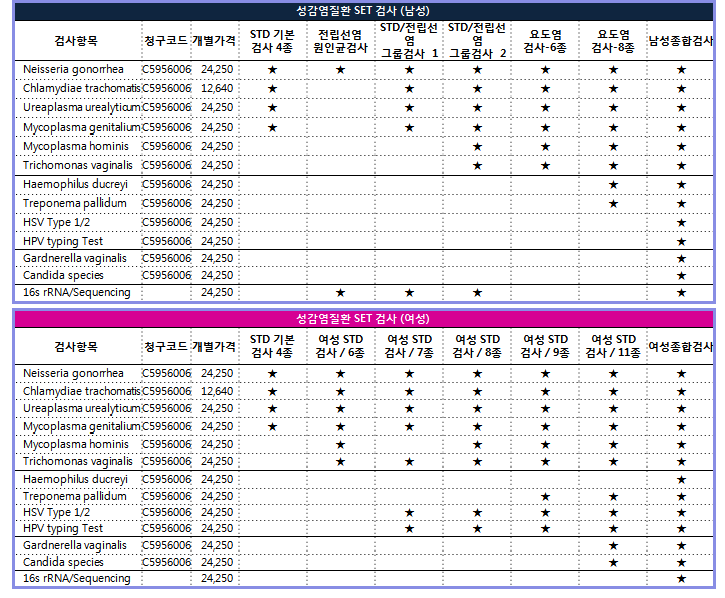The width and height of the screenshot is (725, 598).
Task: Click 여성 STD 검사 / 11종 header
Action: coord(613,346)
